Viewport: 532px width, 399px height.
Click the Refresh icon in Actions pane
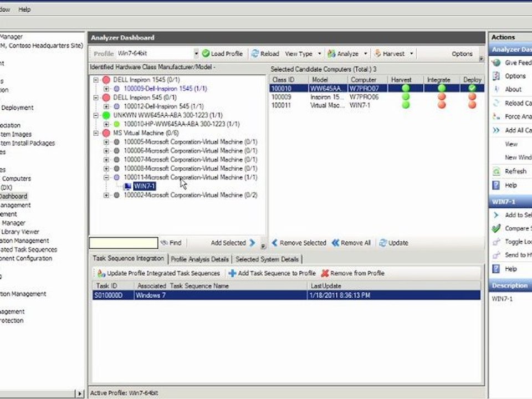[x=496, y=171]
